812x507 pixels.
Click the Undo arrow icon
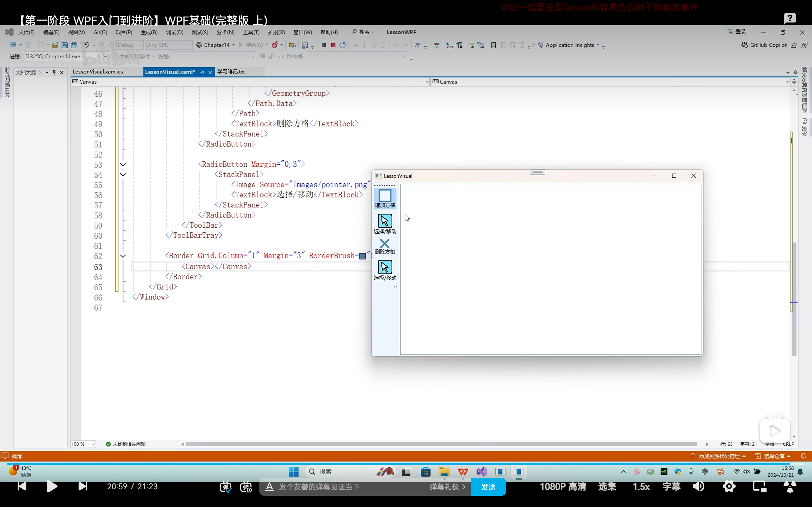pos(87,45)
